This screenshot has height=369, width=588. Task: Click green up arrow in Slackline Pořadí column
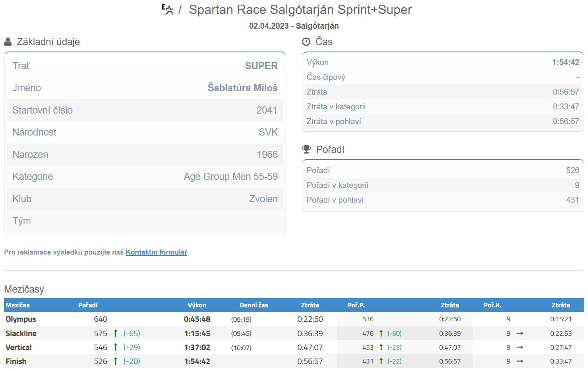tap(115, 333)
